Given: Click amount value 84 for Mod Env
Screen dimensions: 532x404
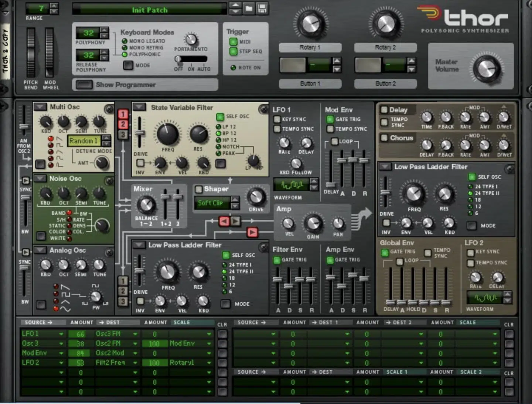Looking at the screenshot, I should (x=81, y=353).
